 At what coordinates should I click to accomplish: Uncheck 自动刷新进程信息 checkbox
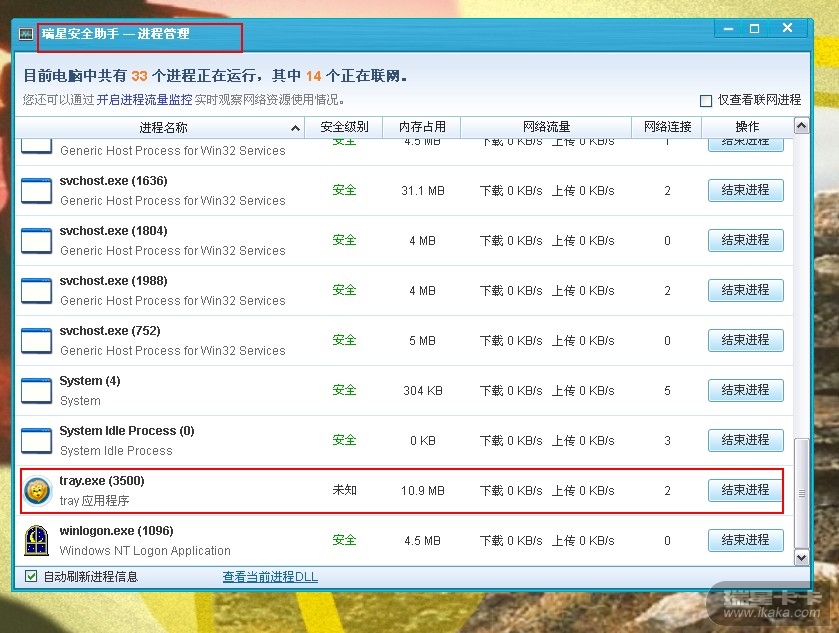[x=31, y=576]
